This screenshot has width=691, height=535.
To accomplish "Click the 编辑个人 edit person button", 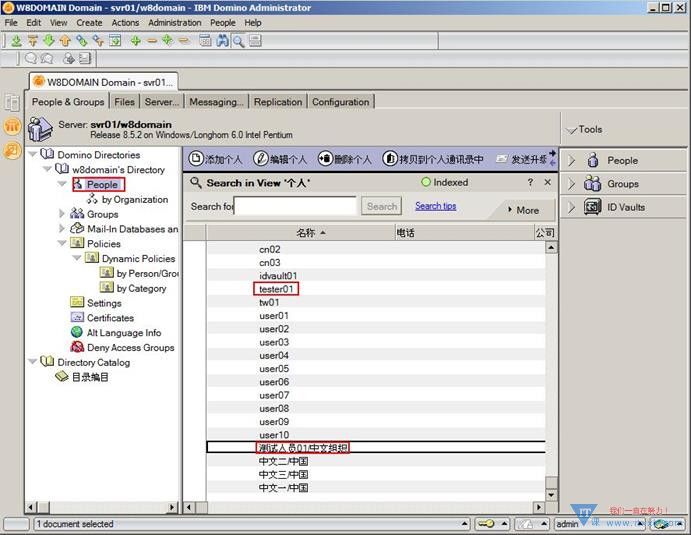I will pyautogui.click(x=280, y=159).
